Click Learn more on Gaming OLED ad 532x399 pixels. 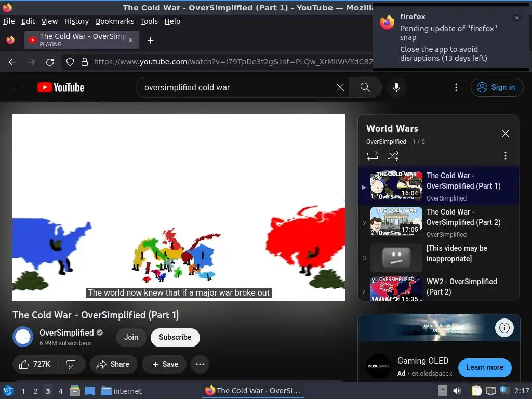tap(485, 367)
